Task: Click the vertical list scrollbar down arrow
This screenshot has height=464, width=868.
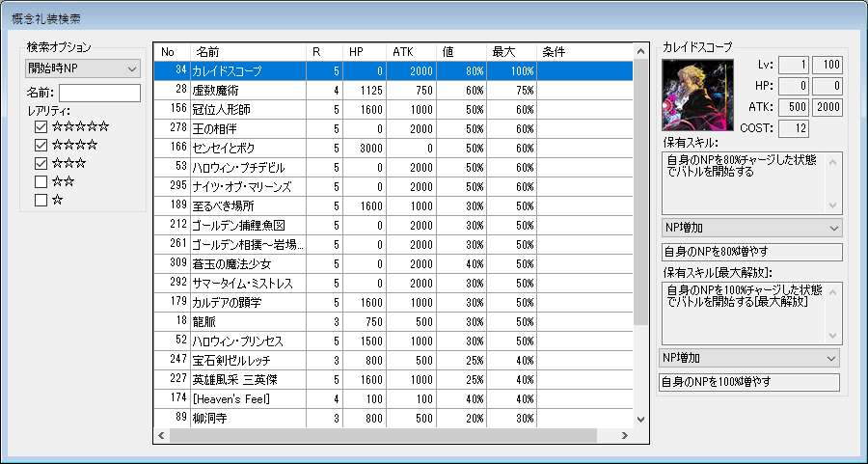Action: click(640, 419)
